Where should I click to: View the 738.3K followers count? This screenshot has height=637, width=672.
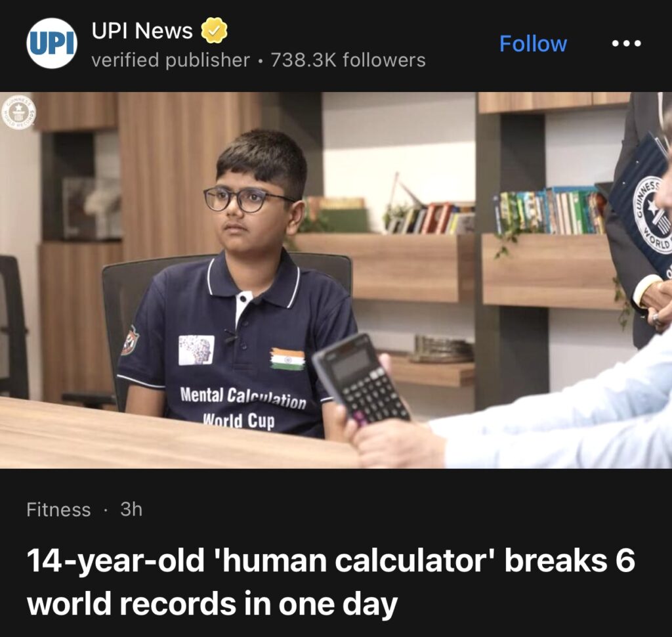[348, 60]
